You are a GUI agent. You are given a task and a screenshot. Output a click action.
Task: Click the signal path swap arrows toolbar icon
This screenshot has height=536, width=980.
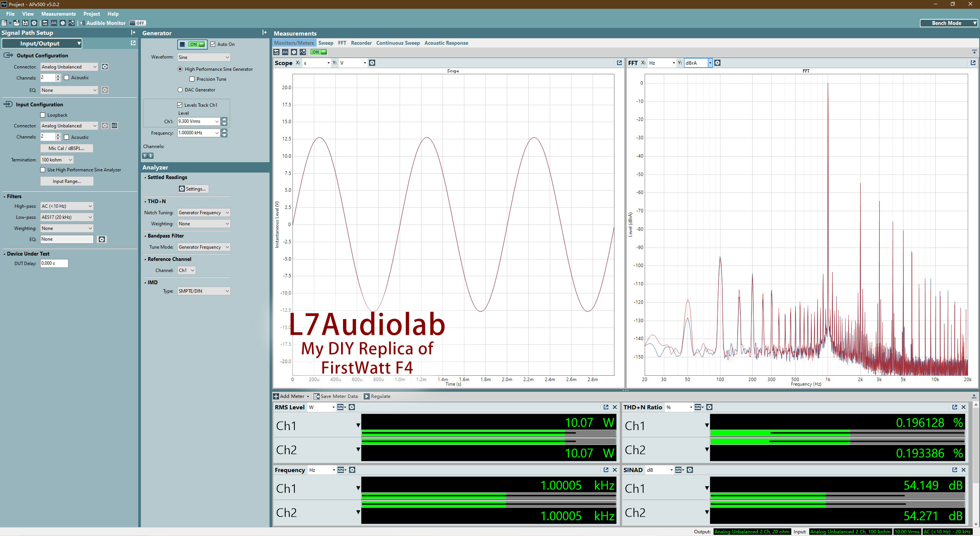pyautogui.click(x=45, y=23)
